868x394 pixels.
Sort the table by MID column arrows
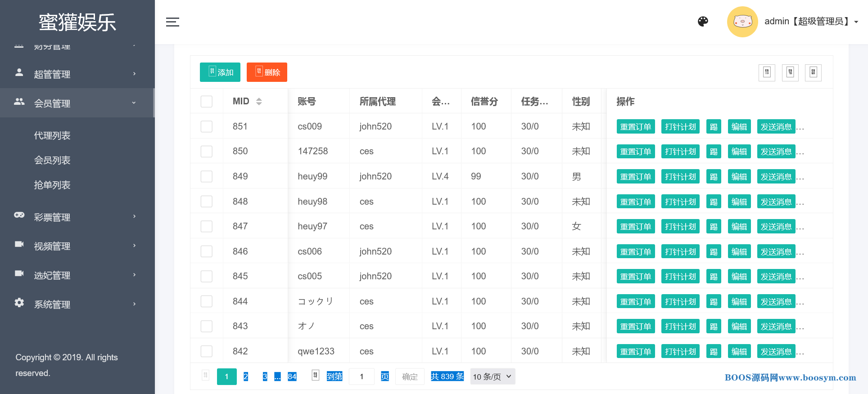259,102
